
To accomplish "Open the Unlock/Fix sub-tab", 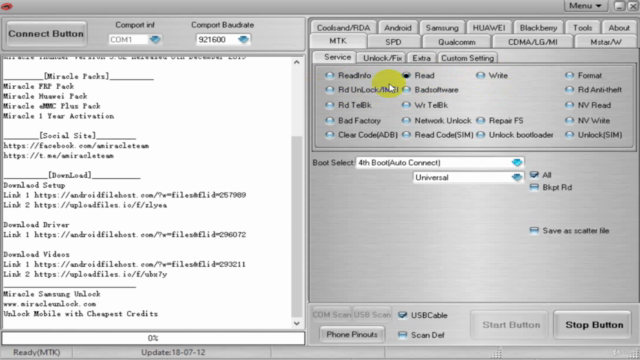I will [382, 58].
